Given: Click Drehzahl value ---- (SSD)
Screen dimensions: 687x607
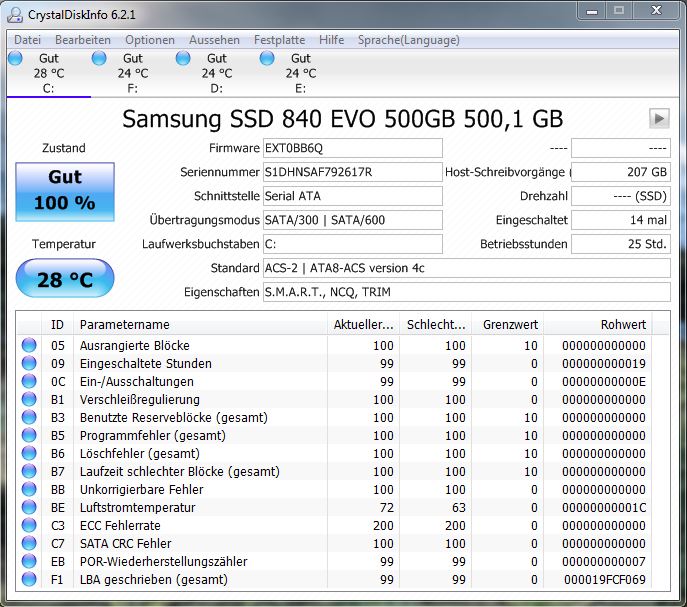Looking at the screenshot, I should [x=621, y=196].
